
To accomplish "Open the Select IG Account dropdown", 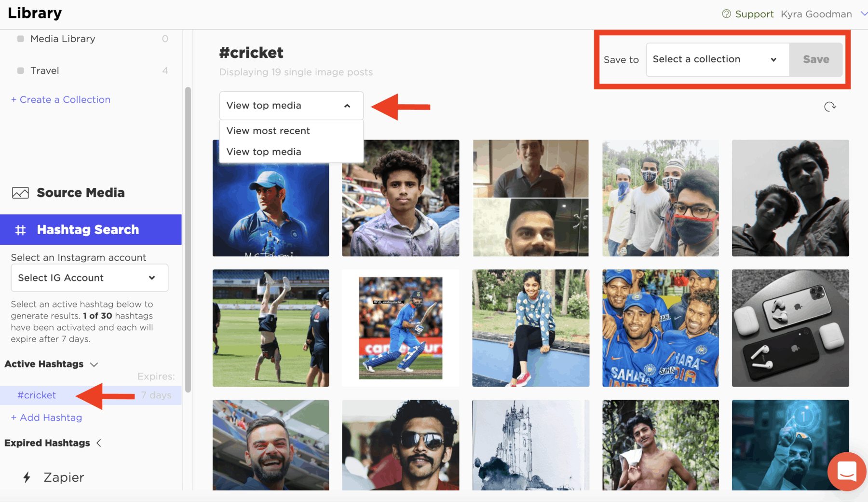I will tap(89, 278).
